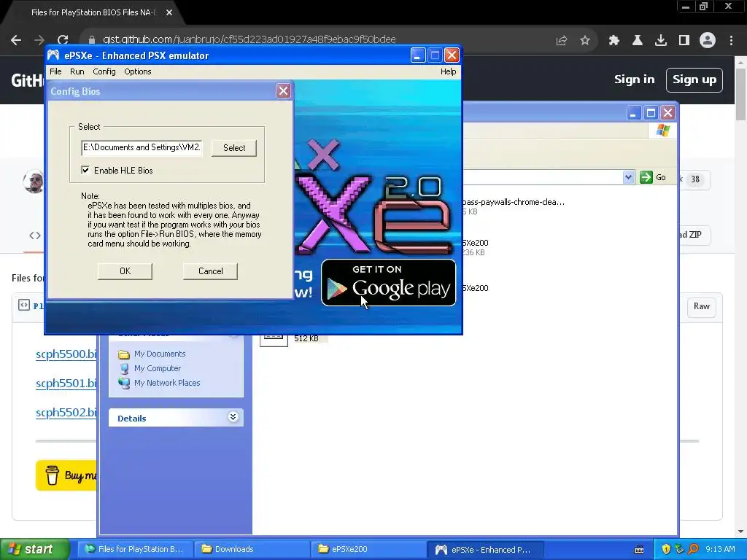The width and height of the screenshot is (747, 560).
Task: Close the Config Bios dialog
Action: pos(283,91)
